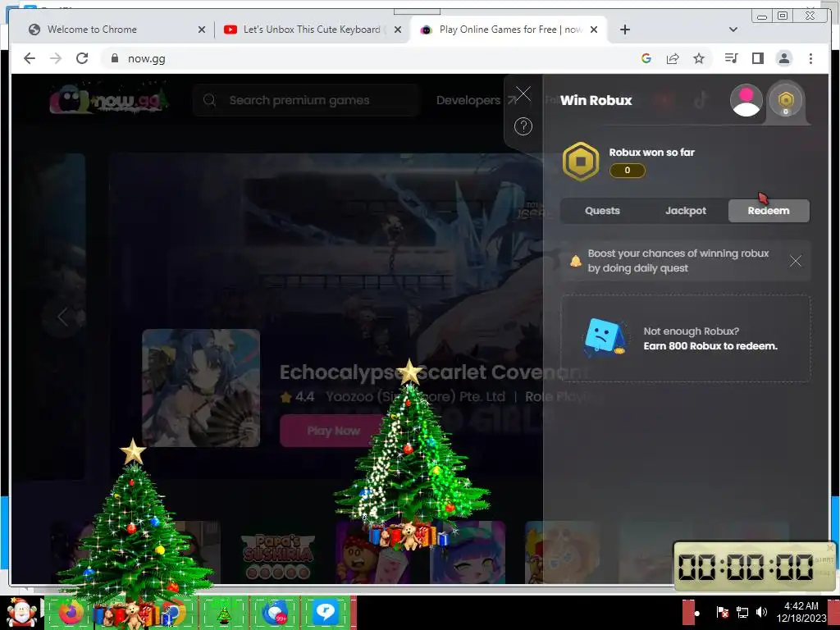This screenshot has height=630, width=840.
Task: Click the sad blue cube mascot
Action: pyautogui.click(x=605, y=337)
